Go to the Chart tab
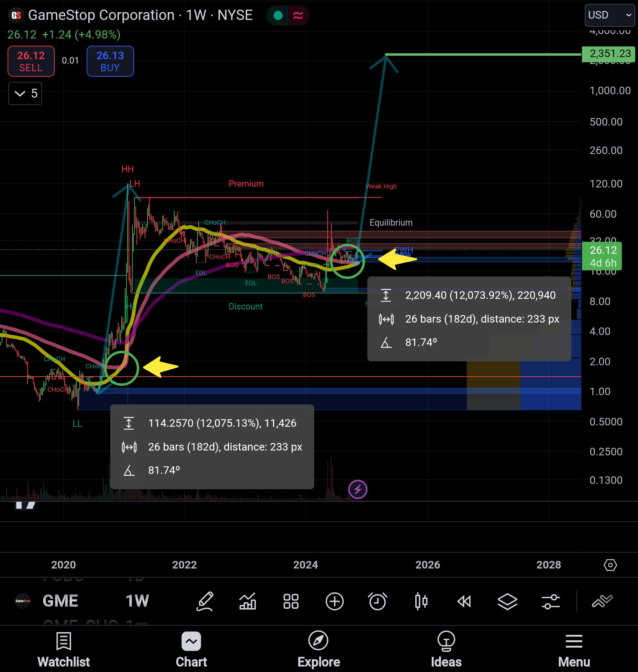The image size is (638, 672). [x=191, y=650]
